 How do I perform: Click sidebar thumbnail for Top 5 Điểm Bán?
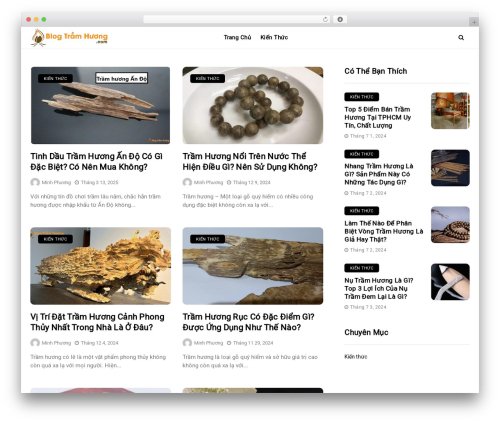click(x=450, y=111)
